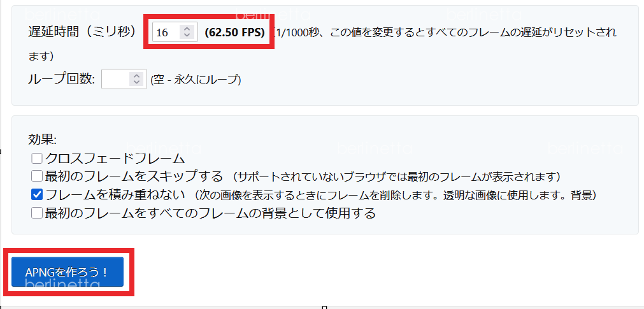Click the ループ回数 label
The image size is (644, 309).
point(62,79)
